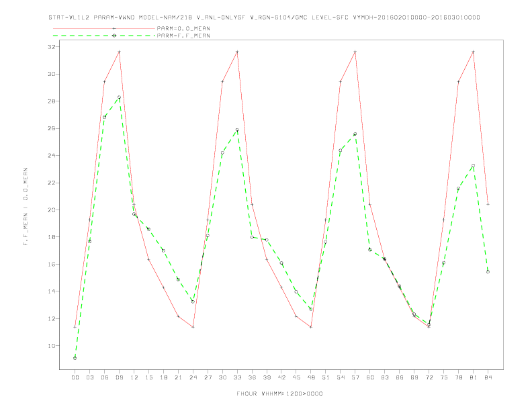Click x-axis tick label 75
532x411 pixels.
click(x=444, y=377)
